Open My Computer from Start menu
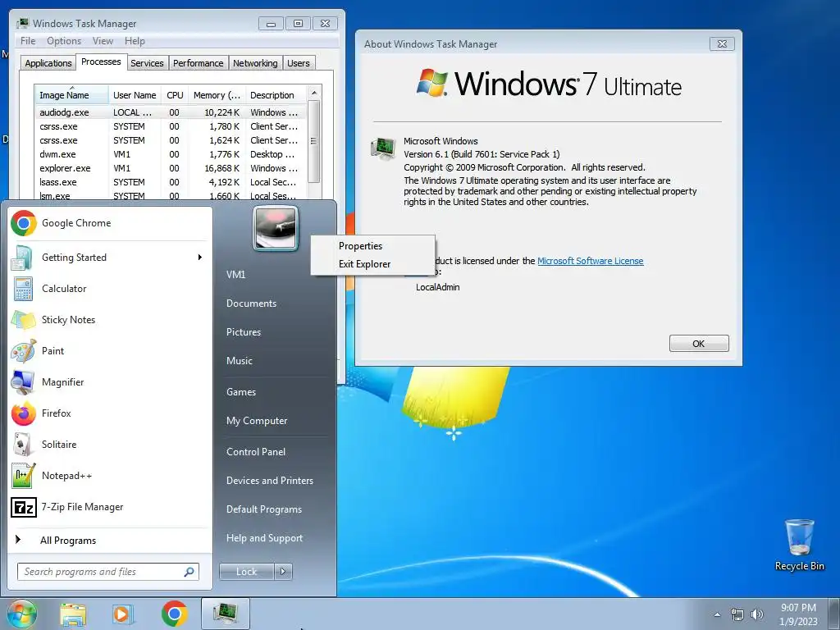The image size is (840, 630). [x=257, y=421]
